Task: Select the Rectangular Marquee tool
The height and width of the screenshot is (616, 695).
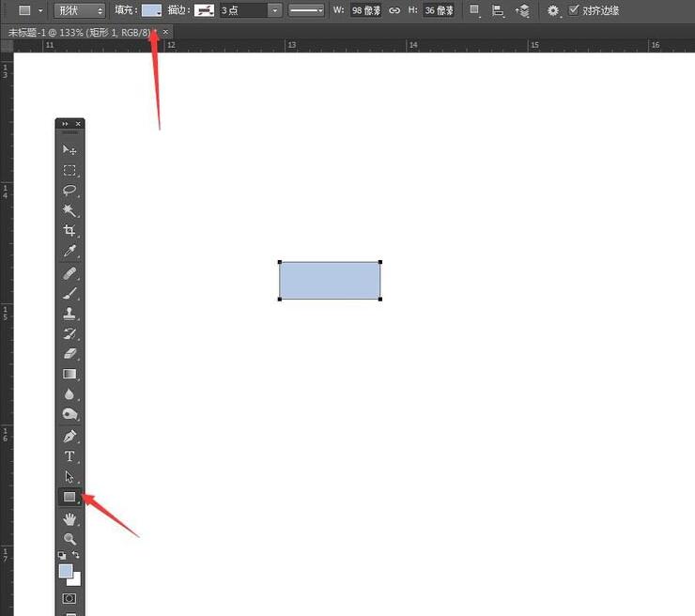Action: coord(69,170)
